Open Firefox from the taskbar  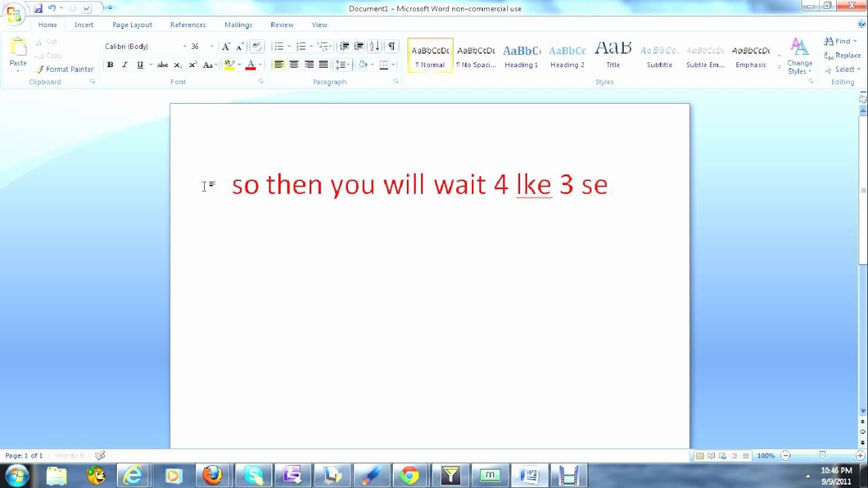212,476
